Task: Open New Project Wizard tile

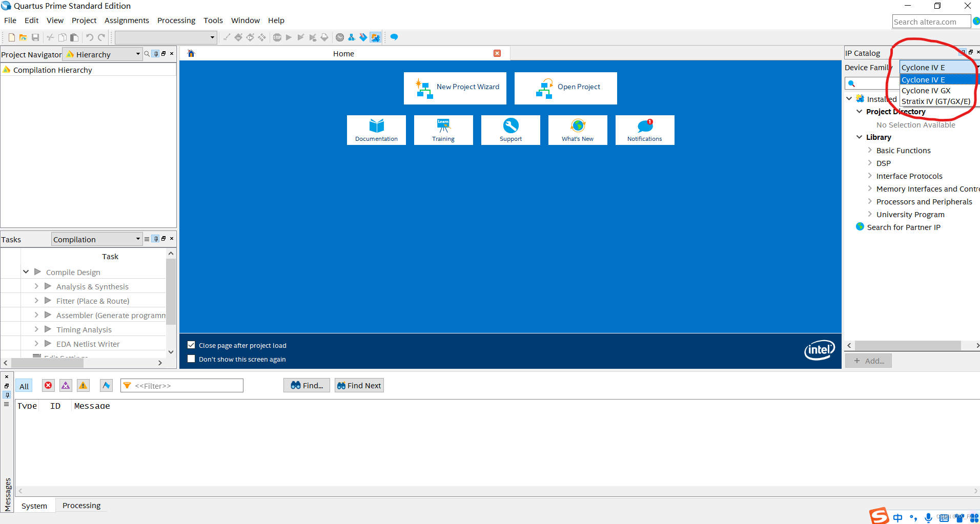Action: coord(455,88)
